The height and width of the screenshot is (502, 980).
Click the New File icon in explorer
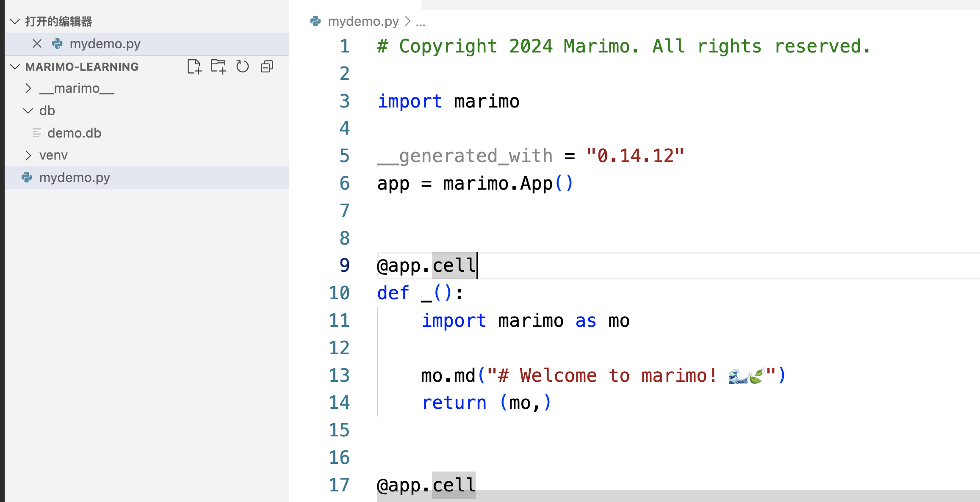[x=194, y=67]
